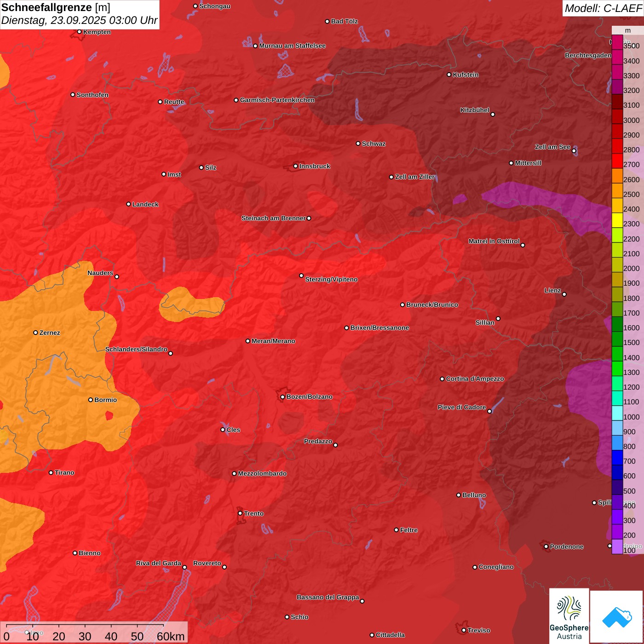Click the legend value '2700'
This screenshot has height=644, width=644.
coord(631,165)
